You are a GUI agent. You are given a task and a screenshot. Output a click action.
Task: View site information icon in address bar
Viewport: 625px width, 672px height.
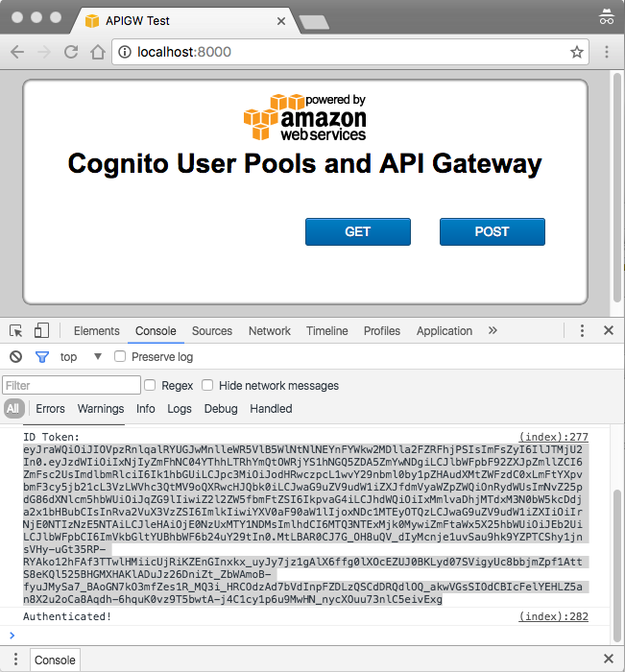coord(125,52)
